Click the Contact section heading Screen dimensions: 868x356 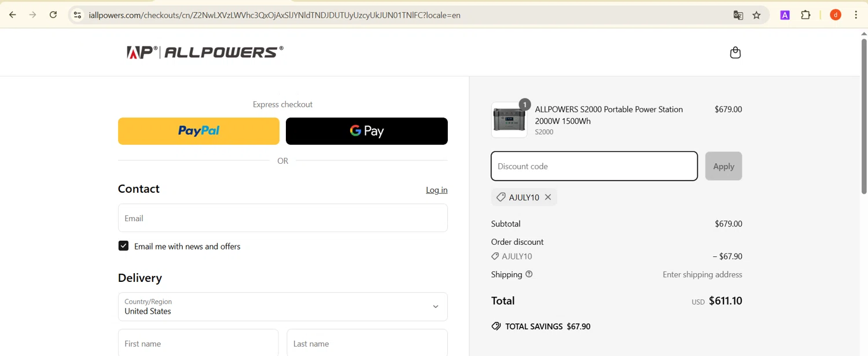(139, 189)
